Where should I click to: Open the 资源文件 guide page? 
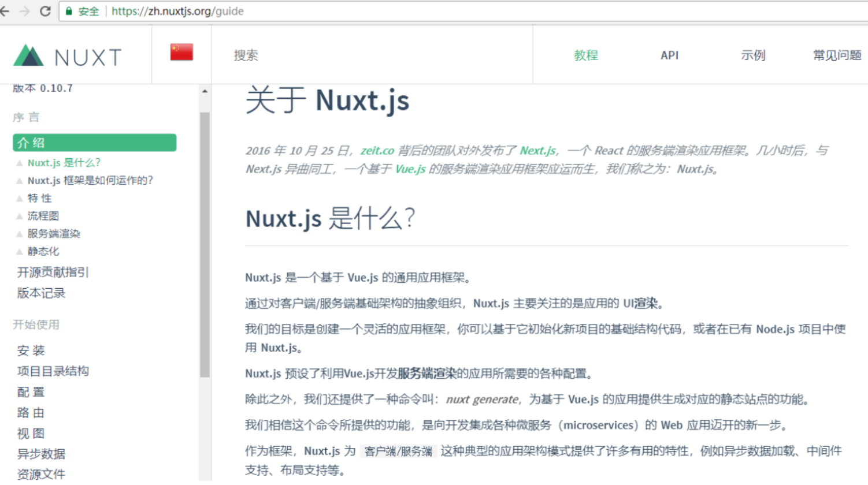click(x=41, y=474)
